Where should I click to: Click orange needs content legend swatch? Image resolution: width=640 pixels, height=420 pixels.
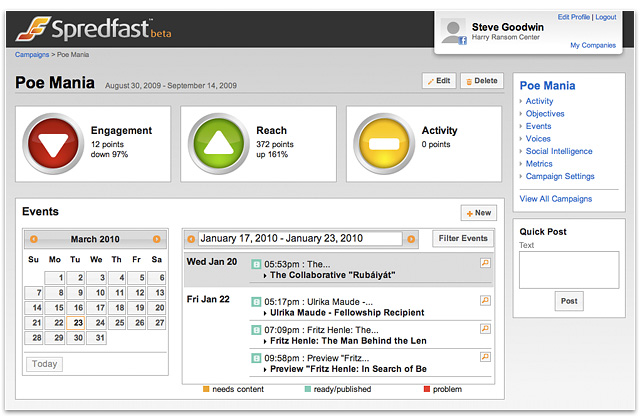click(x=206, y=389)
